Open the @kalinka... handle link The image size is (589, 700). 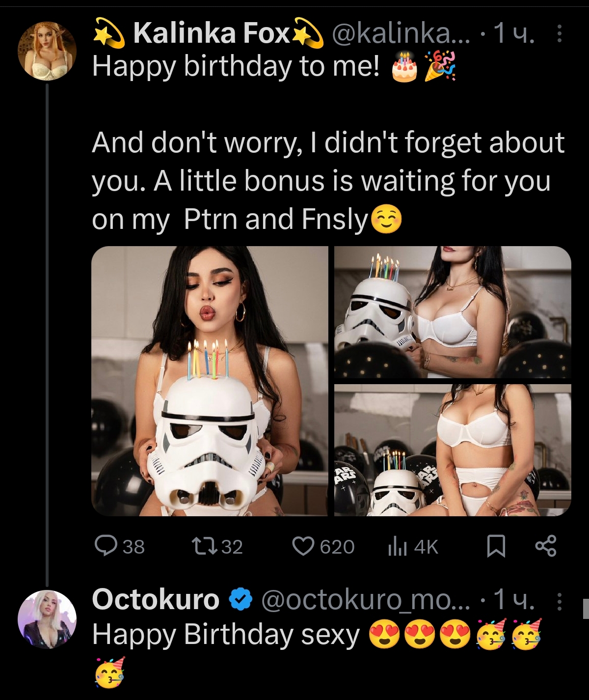(x=400, y=34)
